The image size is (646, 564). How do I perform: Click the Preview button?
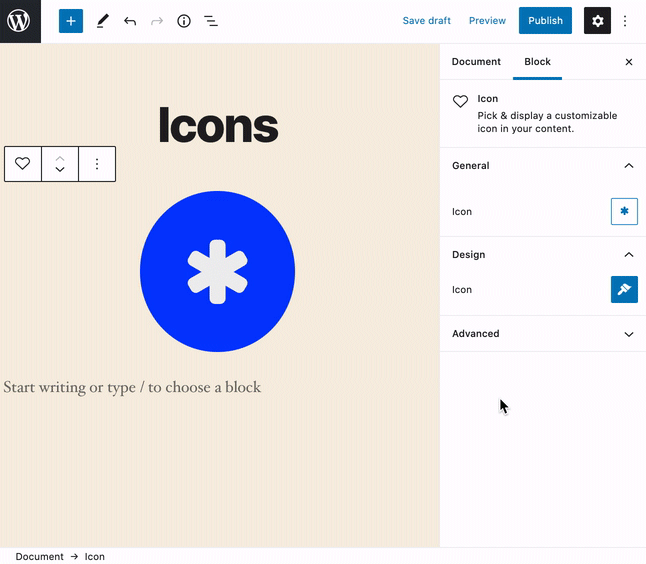(x=487, y=21)
